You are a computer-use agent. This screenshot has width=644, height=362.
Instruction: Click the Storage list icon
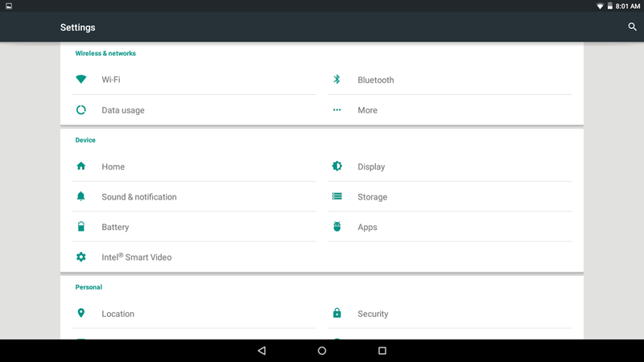[336, 196]
